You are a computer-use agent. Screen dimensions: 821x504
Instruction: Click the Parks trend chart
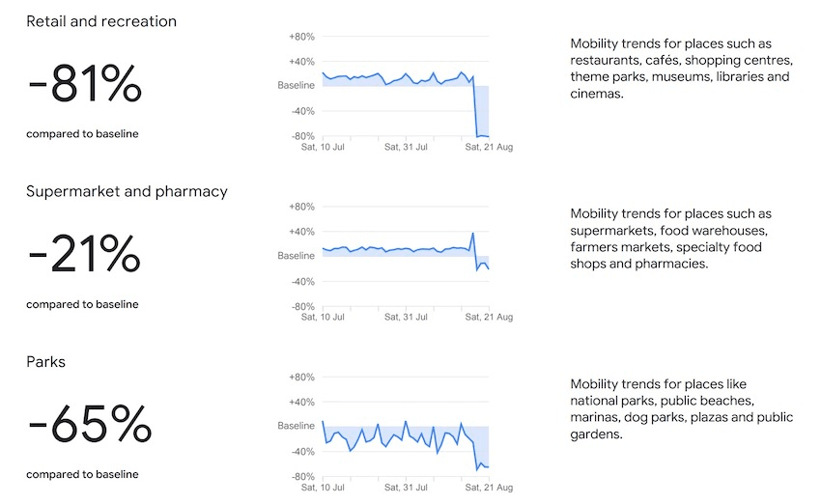click(x=406, y=426)
